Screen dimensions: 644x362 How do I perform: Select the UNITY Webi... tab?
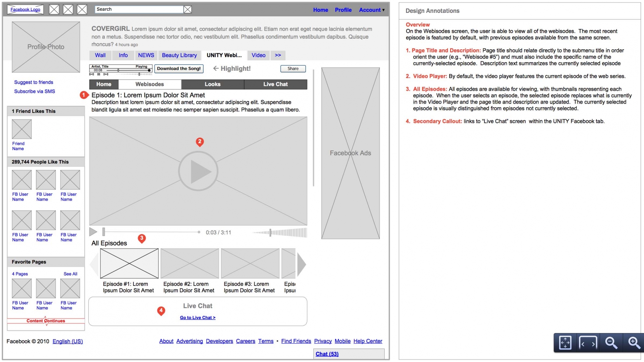pos(224,55)
